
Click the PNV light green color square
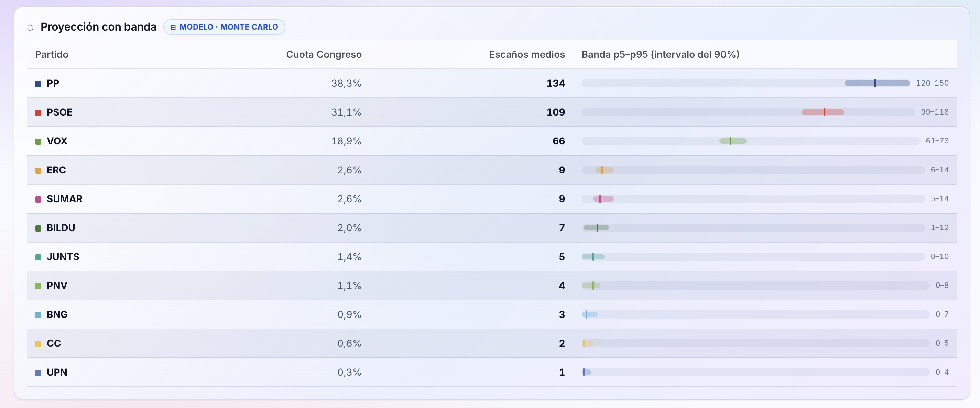(x=38, y=286)
